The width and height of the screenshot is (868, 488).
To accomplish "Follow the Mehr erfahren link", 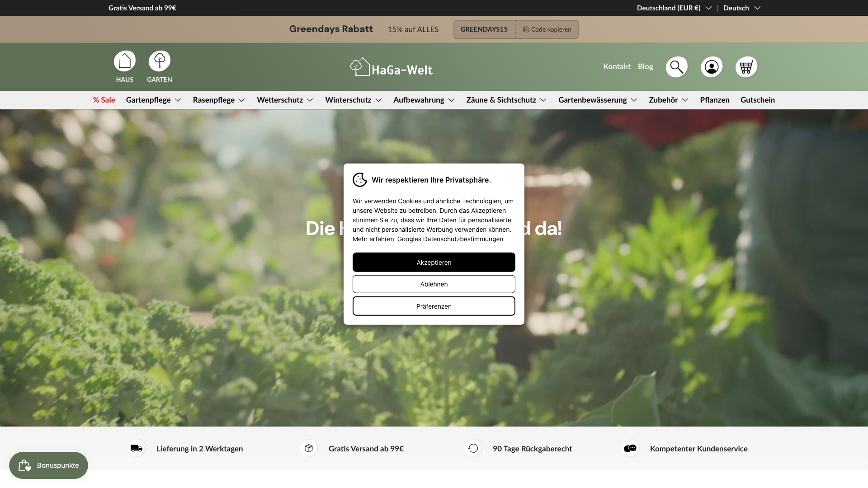I will click(373, 239).
